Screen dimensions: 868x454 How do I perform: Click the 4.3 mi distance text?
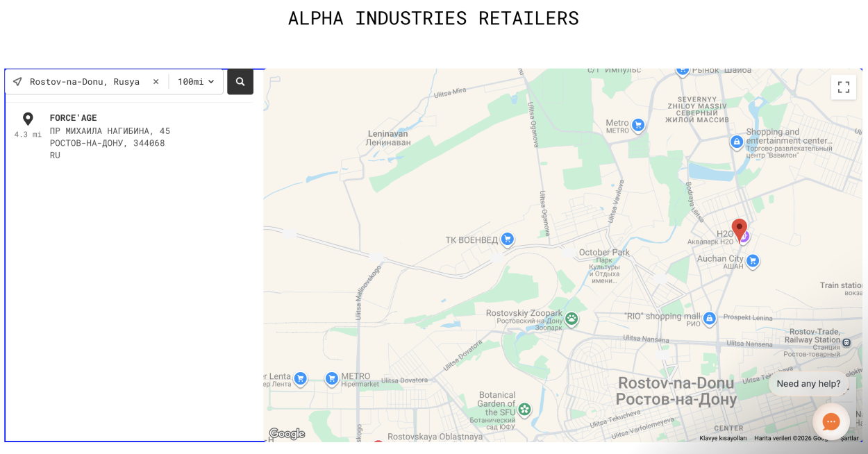point(28,135)
